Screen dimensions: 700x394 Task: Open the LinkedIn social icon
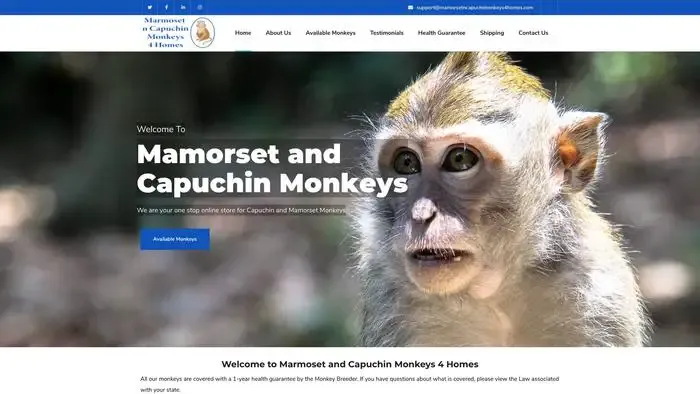point(183,7)
